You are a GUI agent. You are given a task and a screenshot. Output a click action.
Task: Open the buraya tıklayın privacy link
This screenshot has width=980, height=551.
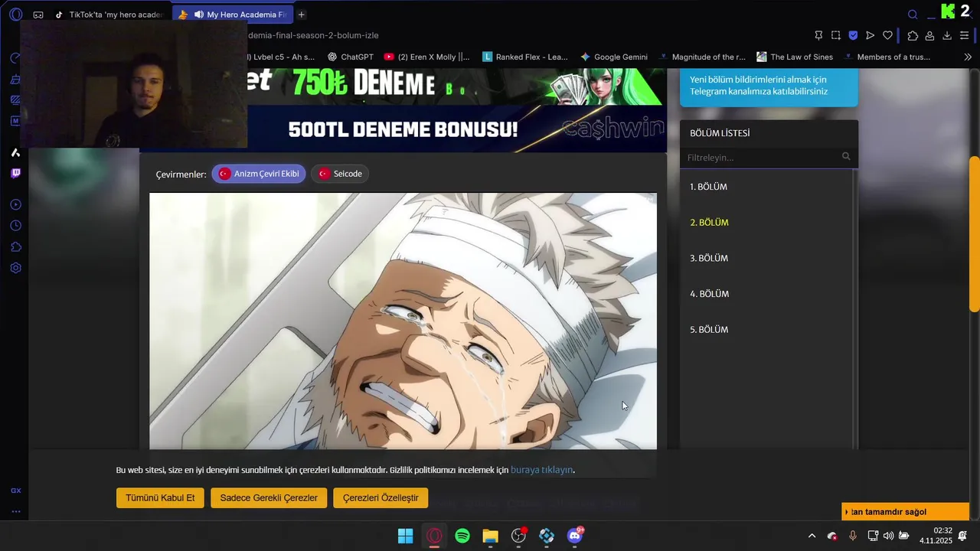tap(541, 470)
